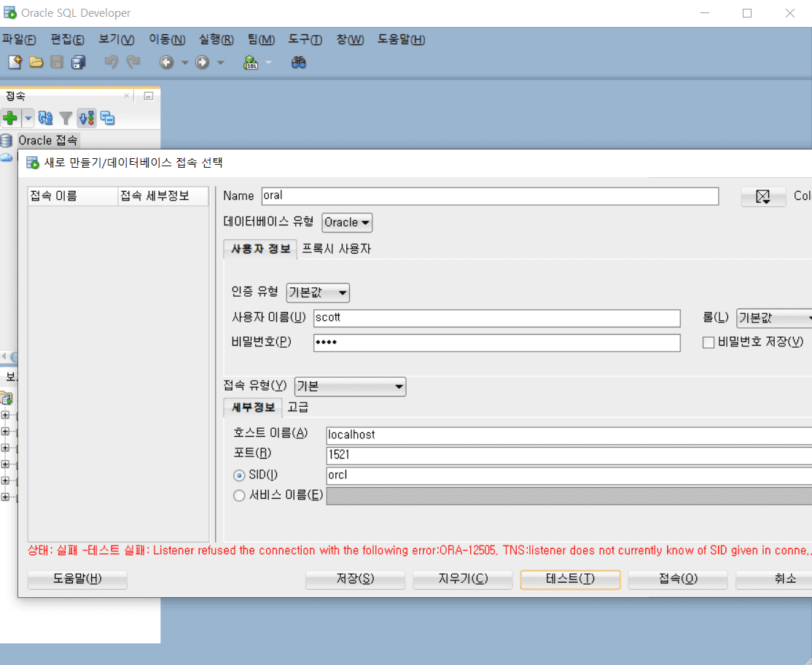Click the 저장(S) button
The image size is (812, 665).
pyautogui.click(x=355, y=579)
